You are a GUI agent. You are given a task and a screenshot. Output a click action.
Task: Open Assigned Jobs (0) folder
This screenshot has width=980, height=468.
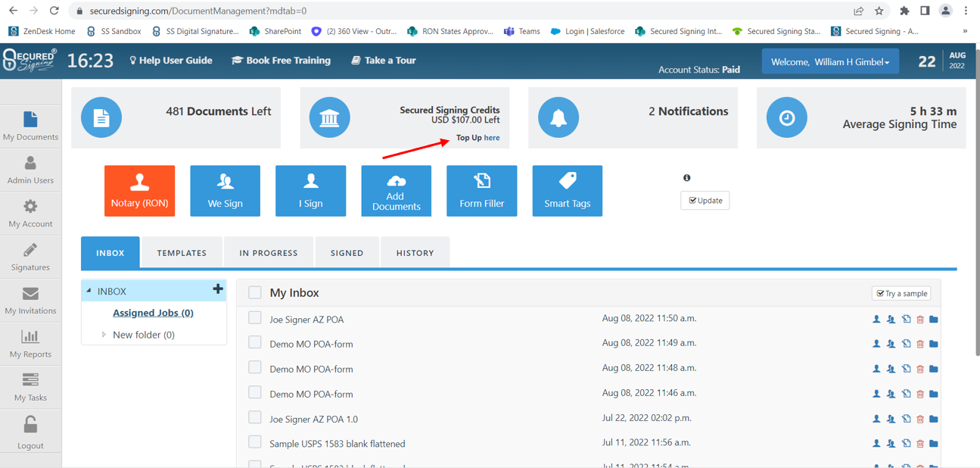click(x=153, y=313)
